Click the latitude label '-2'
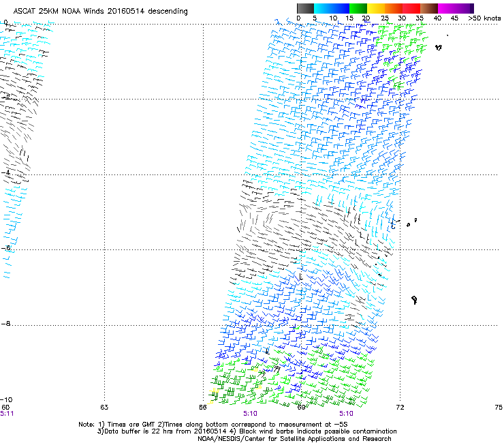The image size is (504, 443). [5, 97]
